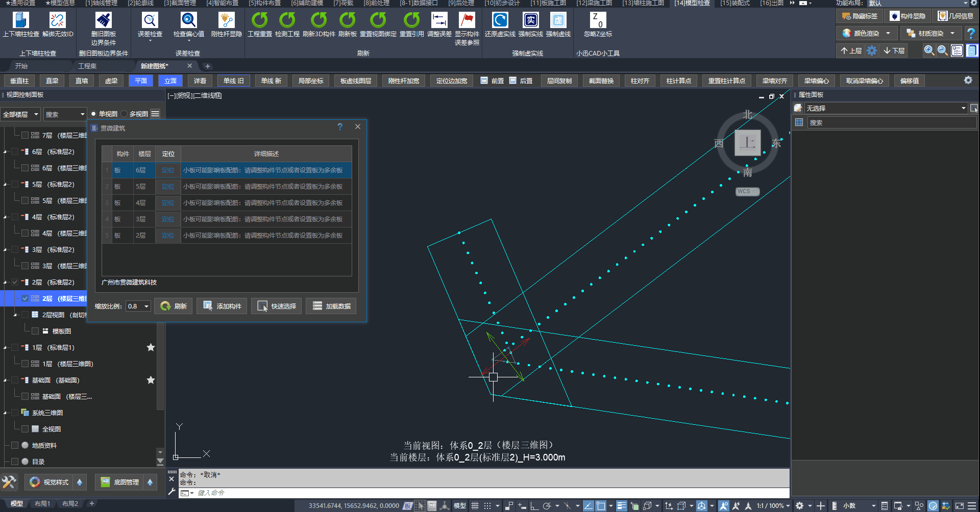
Task: Click the 层间复制 toolbar button
Action: [x=559, y=81]
